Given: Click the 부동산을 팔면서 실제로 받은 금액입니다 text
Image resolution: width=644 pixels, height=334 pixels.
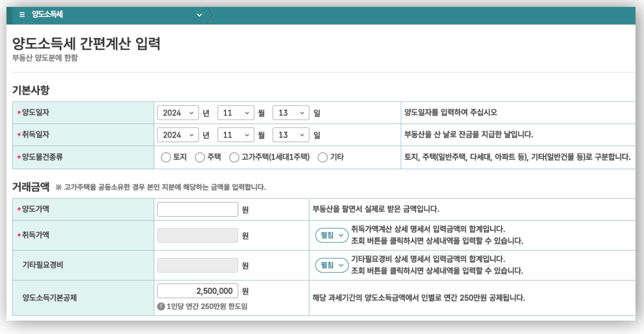Looking at the screenshot, I should point(376,209).
